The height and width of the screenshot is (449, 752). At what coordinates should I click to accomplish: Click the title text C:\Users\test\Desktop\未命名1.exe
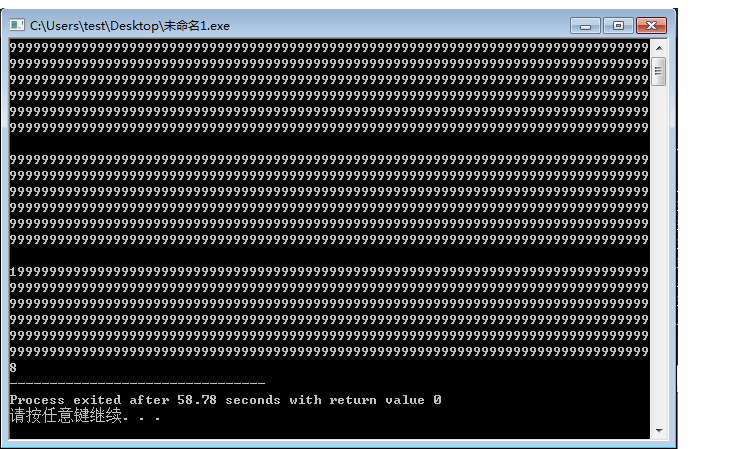(x=130, y=25)
